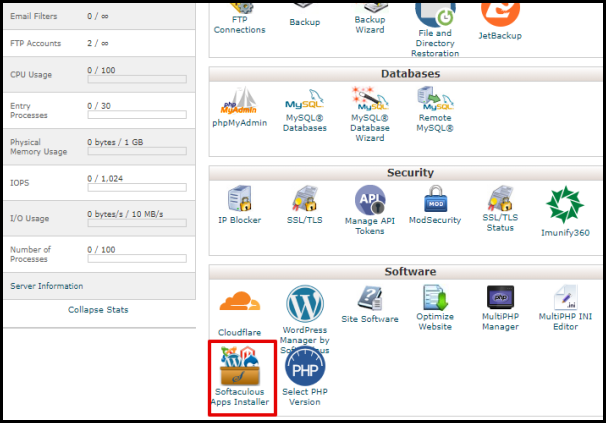Click the '0 / 30' Entry Processes value
The width and height of the screenshot is (606, 423).
tap(99, 106)
